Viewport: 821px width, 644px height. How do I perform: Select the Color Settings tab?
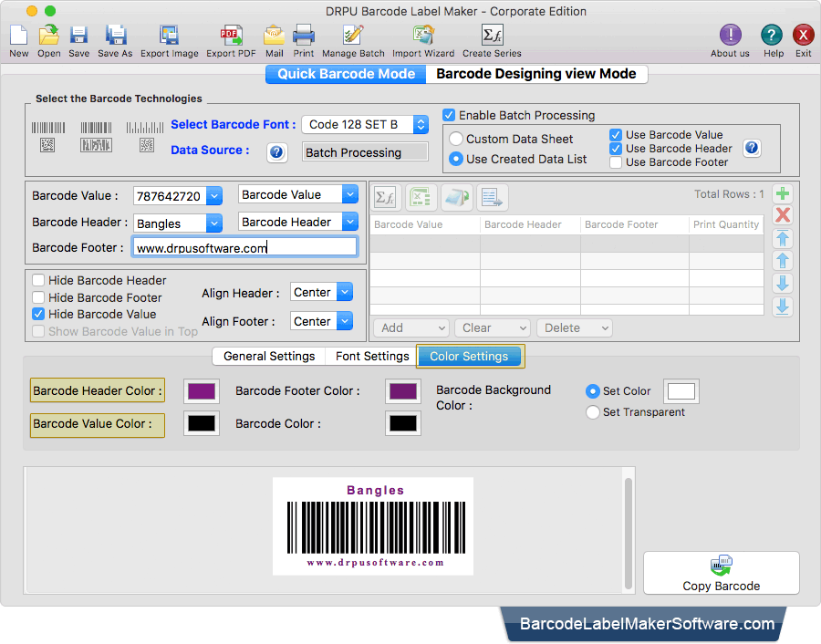[469, 356]
